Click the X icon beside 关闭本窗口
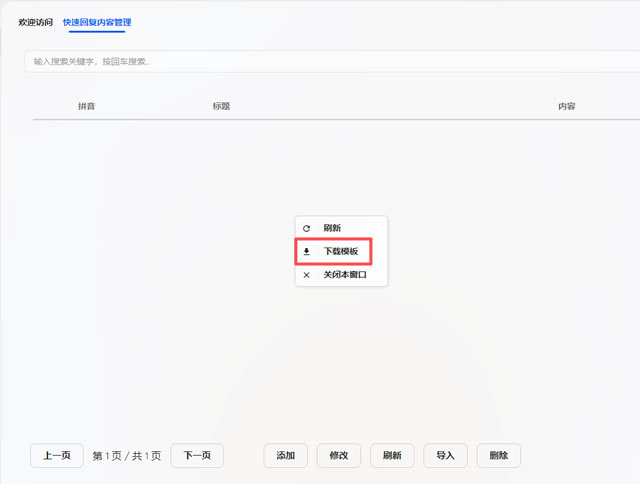640x484 pixels. point(306,274)
